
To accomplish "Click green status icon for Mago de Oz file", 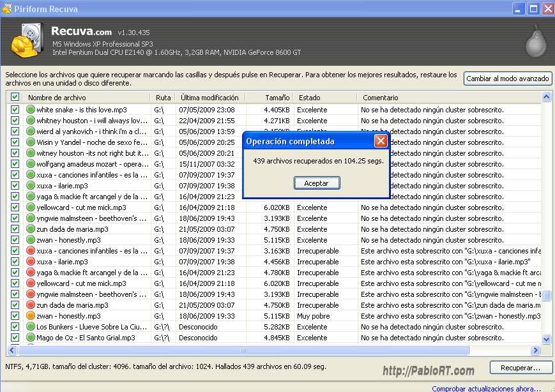I will click(30, 338).
